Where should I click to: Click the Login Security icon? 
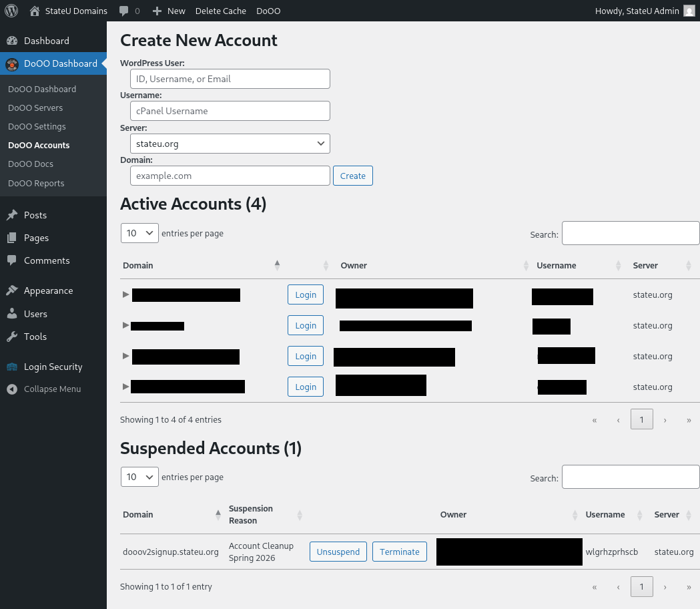pos(12,367)
